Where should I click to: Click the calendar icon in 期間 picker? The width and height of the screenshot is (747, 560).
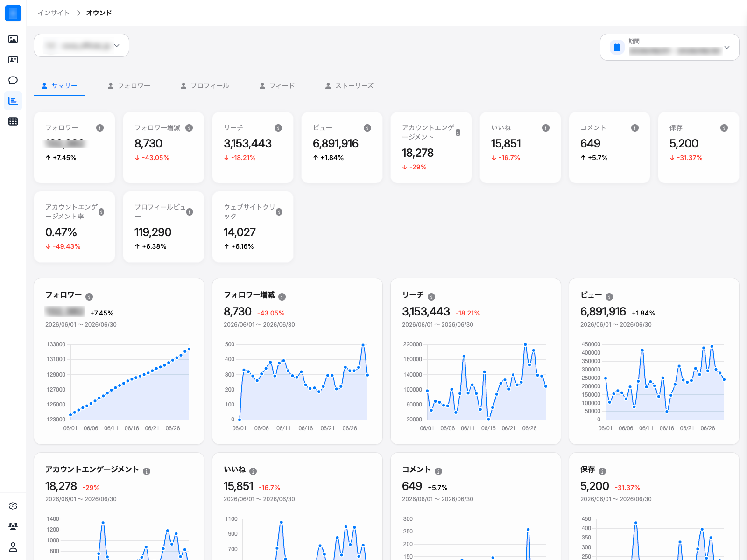pyautogui.click(x=617, y=47)
